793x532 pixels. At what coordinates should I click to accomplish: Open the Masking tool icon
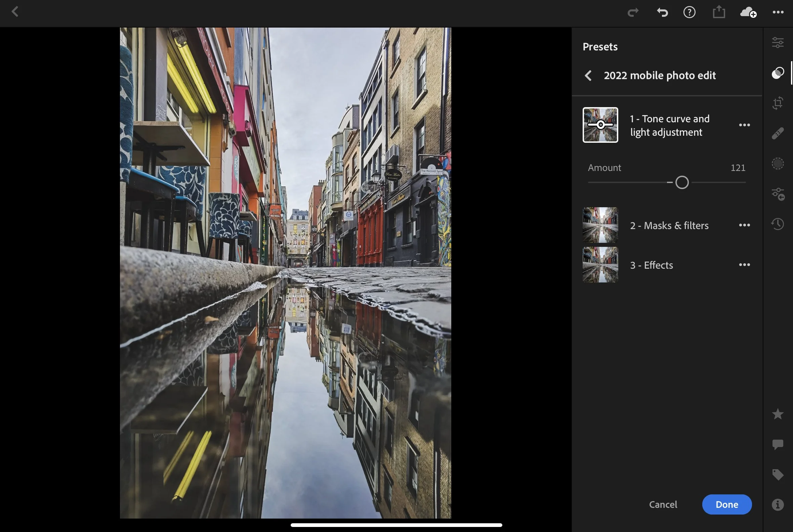point(778,164)
